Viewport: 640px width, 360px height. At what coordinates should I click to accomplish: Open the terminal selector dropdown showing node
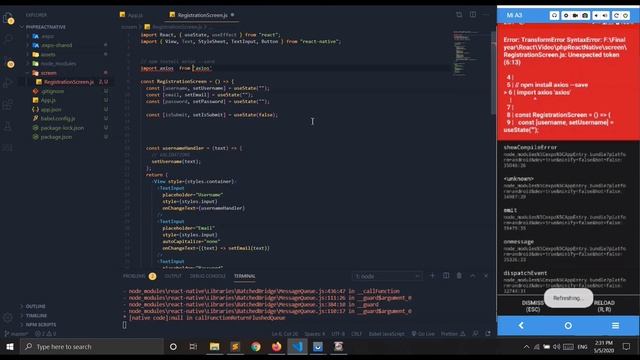click(387, 276)
